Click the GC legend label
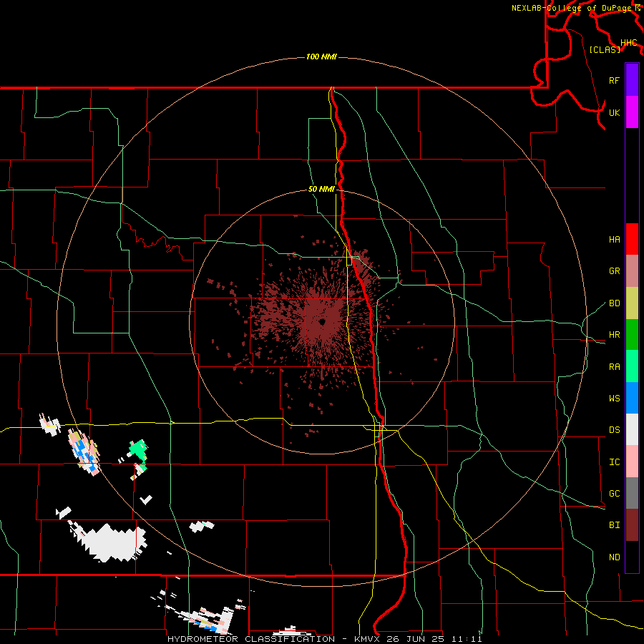 pos(614,494)
